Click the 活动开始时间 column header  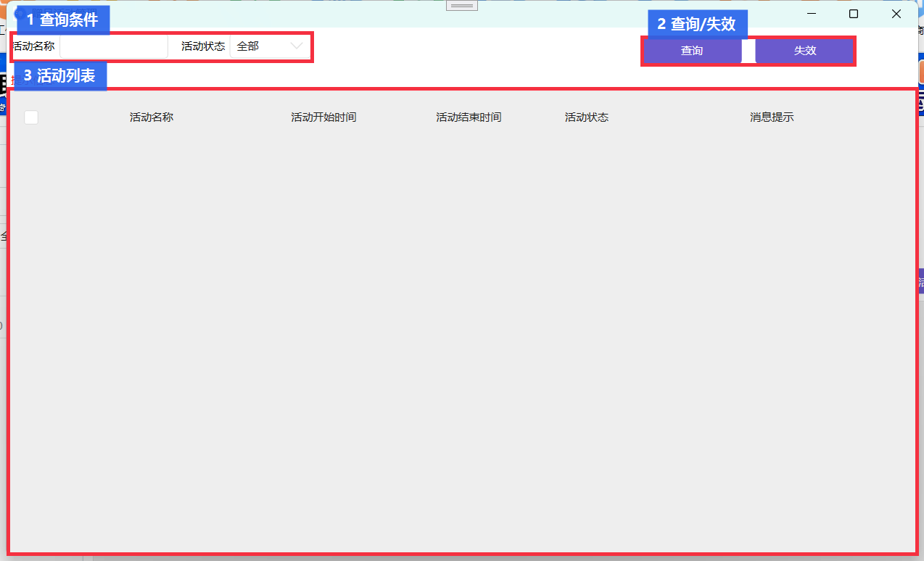pos(323,117)
